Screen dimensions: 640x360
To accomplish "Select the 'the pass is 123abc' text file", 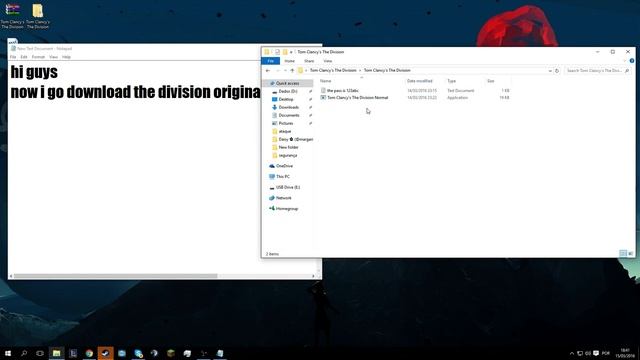I will tap(342, 91).
